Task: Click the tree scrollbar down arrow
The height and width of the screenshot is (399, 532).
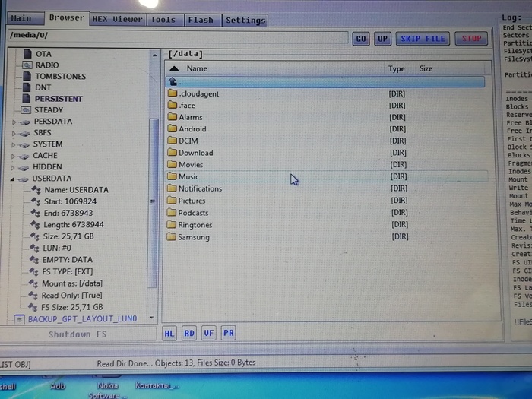Action: point(152,318)
